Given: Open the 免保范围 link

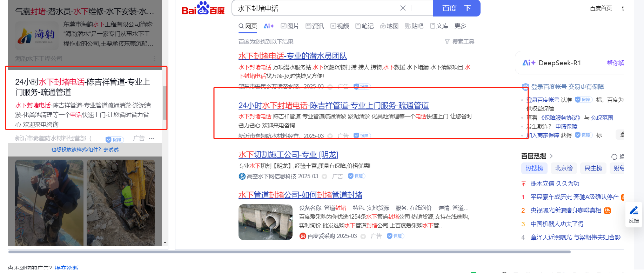Looking at the screenshot, I should (602, 118).
